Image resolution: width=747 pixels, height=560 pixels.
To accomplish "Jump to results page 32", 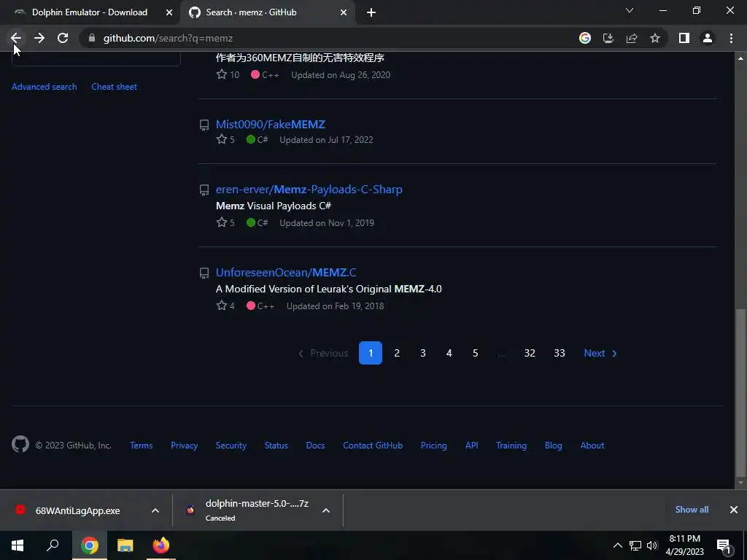I will pos(530,353).
